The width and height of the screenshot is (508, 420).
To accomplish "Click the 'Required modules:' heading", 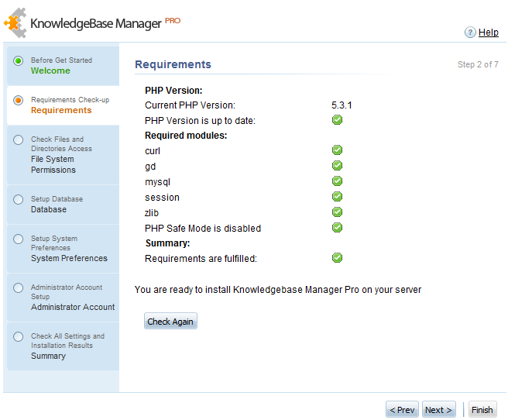I will pos(186,136).
